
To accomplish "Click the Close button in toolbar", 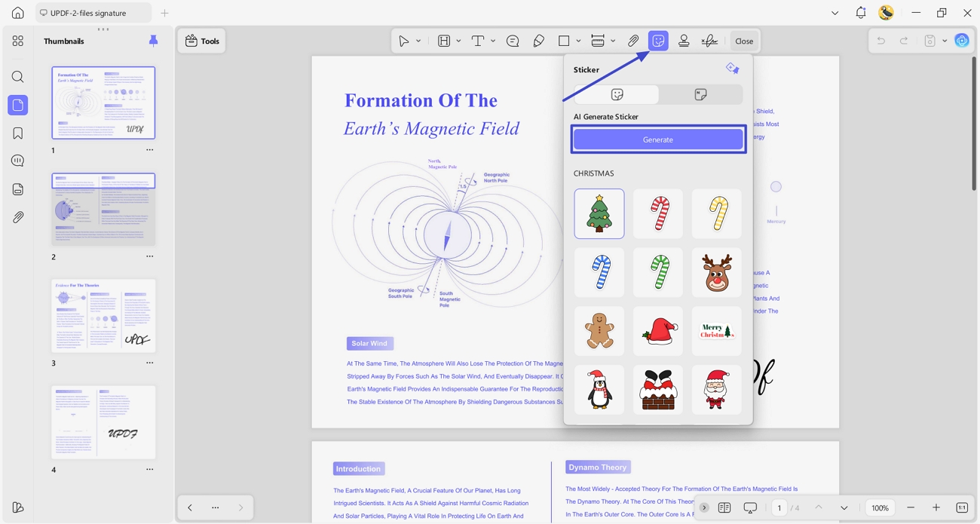I will point(744,41).
